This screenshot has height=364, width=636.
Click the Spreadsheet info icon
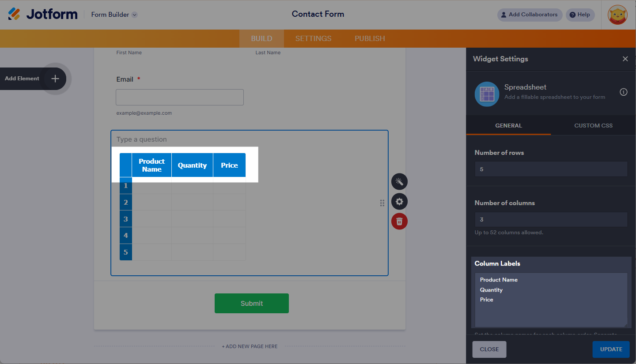point(624,92)
